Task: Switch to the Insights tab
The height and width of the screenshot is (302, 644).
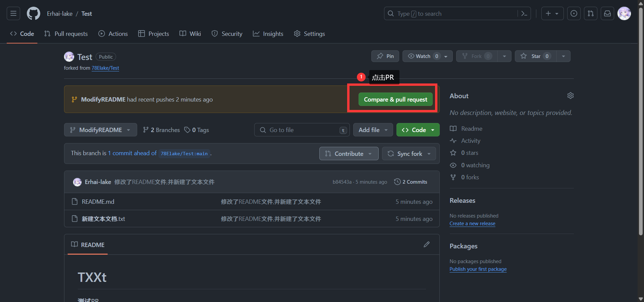Action: coord(268,34)
